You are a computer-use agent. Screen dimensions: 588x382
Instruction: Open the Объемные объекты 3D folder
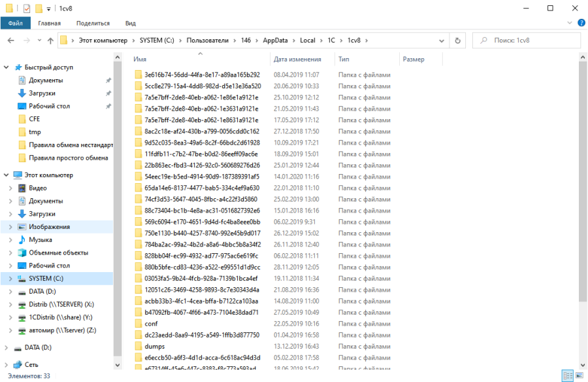[58, 252]
